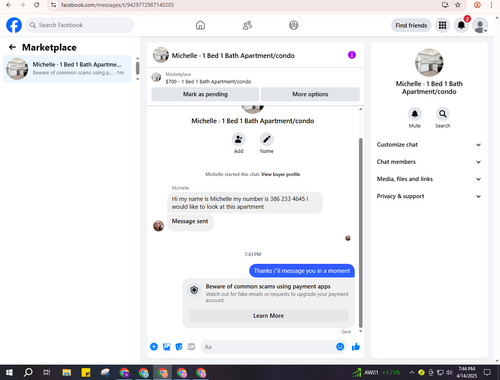Expand Privacy & support section
The width and height of the screenshot is (500, 380).
pyautogui.click(x=429, y=196)
